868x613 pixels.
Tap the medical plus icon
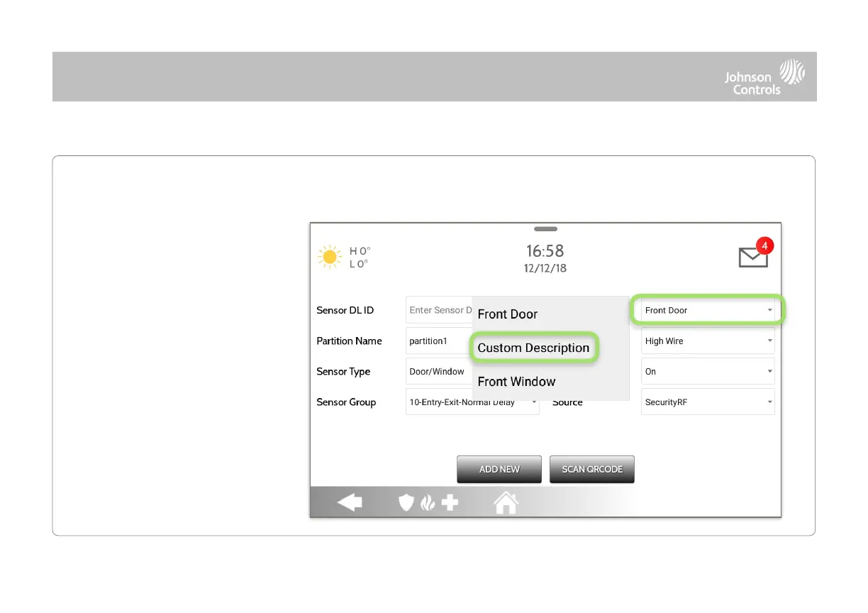point(450,503)
